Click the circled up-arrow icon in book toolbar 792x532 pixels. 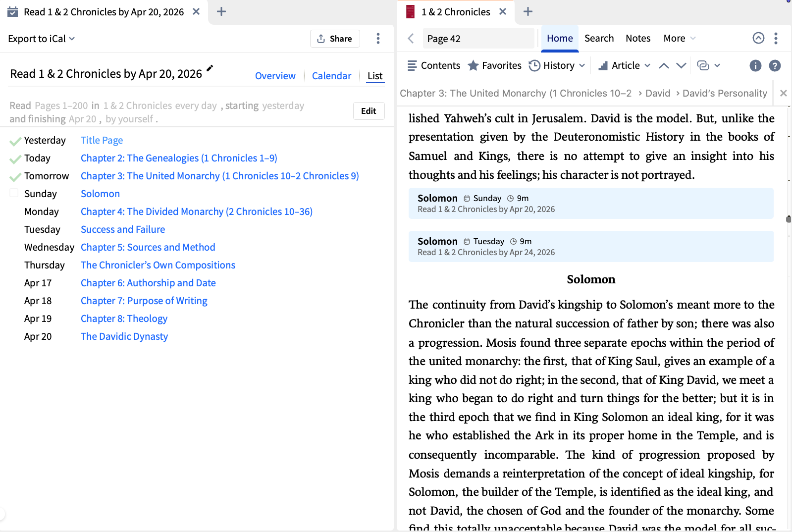click(x=758, y=38)
